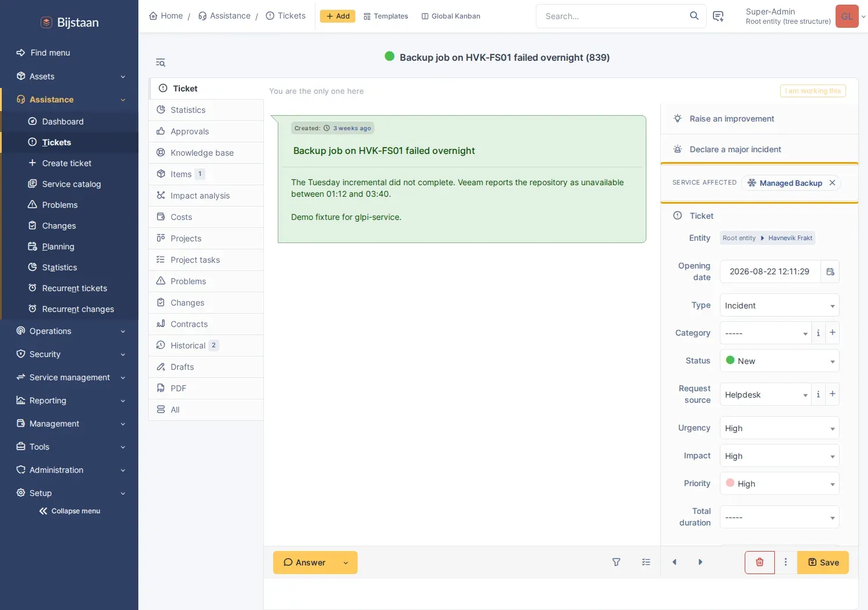Viewport: 868px width, 610px height.
Task: Click the Answer button
Action: pos(304,563)
